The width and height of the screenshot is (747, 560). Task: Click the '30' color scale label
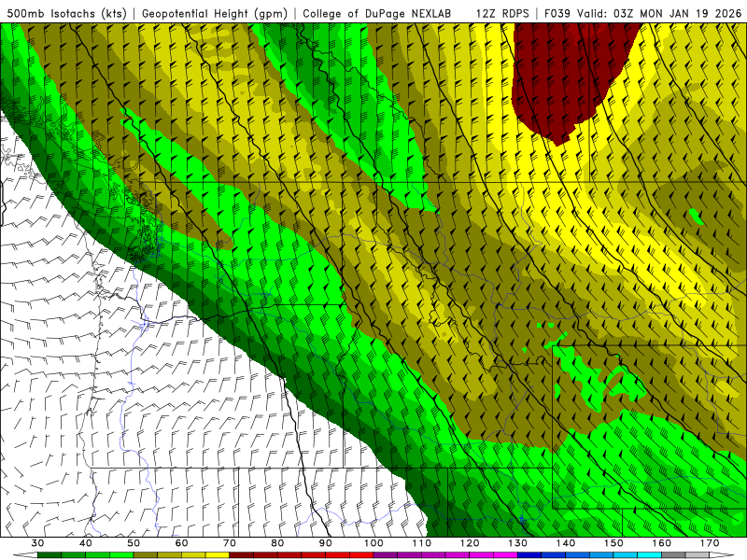(37, 543)
